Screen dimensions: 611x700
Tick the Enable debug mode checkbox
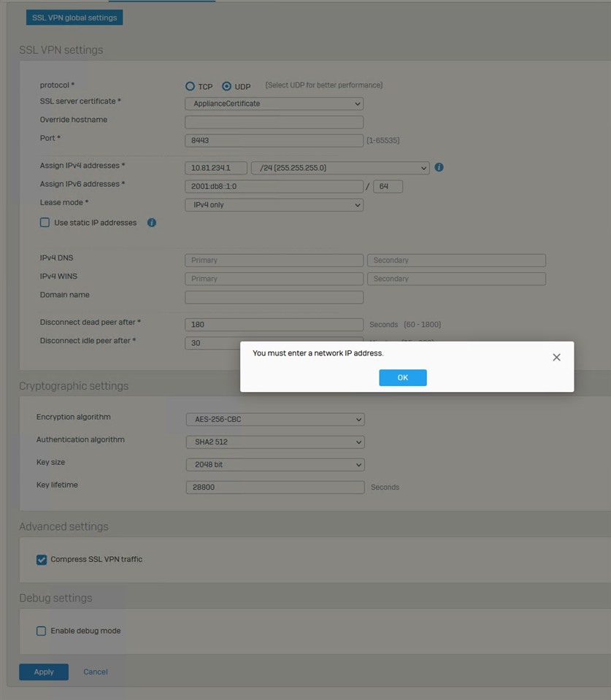[41, 631]
